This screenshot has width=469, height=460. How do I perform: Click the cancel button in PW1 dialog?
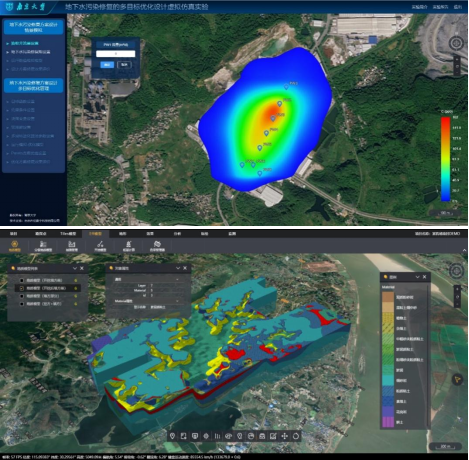click(x=124, y=65)
